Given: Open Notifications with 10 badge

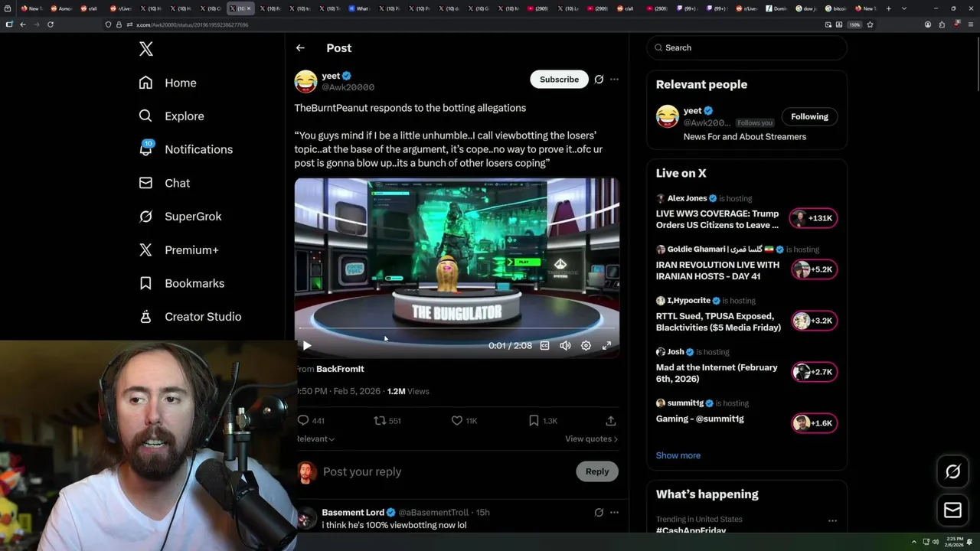Looking at the screenshot, I should [x=185, y=149].
